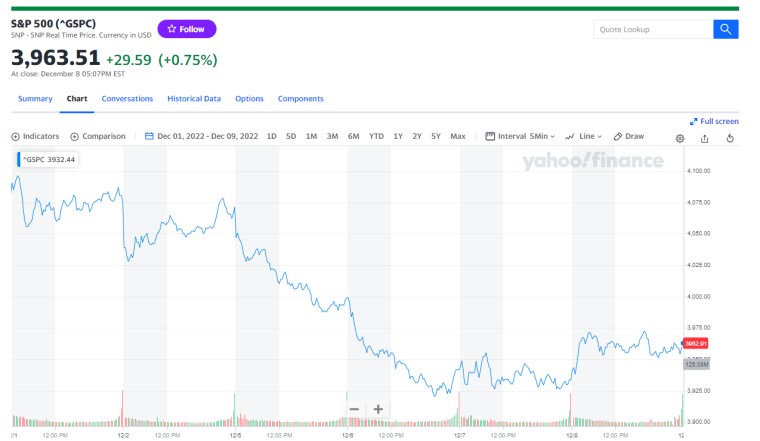Viewport: 760px width, 441px height.
Task: Open chart settings gear icon
Action: pyautogui.click(x=680, y=139)
